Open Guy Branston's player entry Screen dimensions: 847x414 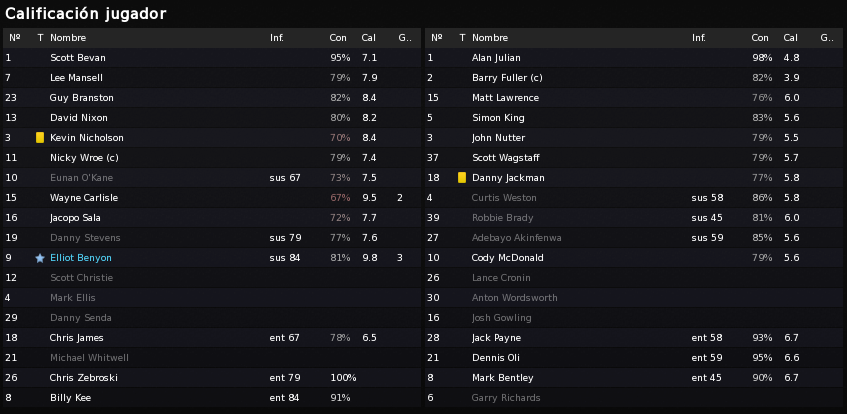212,98
